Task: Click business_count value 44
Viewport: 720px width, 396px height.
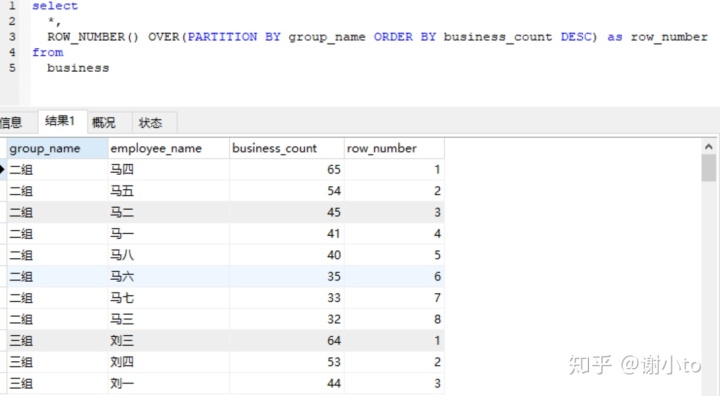Action: tap(287, 383)
